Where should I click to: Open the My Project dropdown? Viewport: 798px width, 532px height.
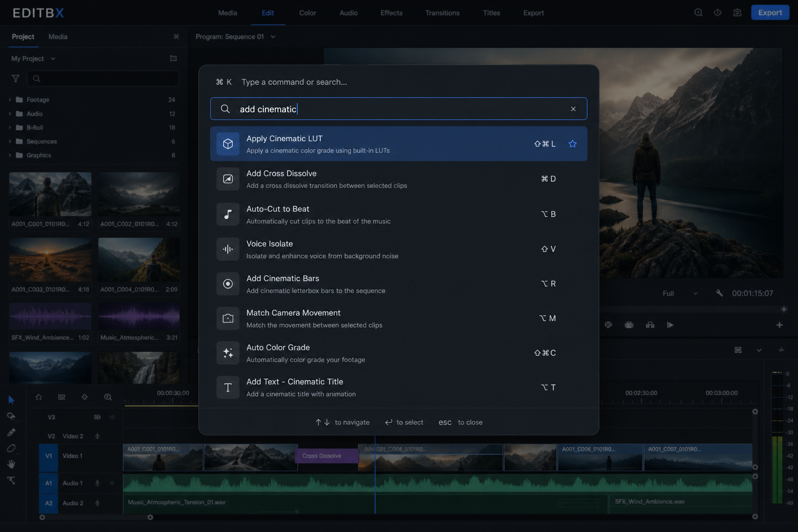pyautogui.click(x=33, y=59)
